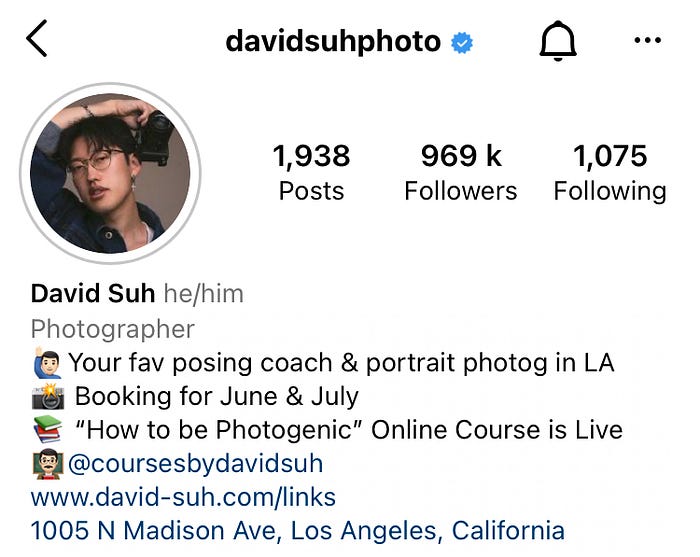Open David Suh's profile picture
Viewport: 700px width, 557px height.
coord(110,173)
